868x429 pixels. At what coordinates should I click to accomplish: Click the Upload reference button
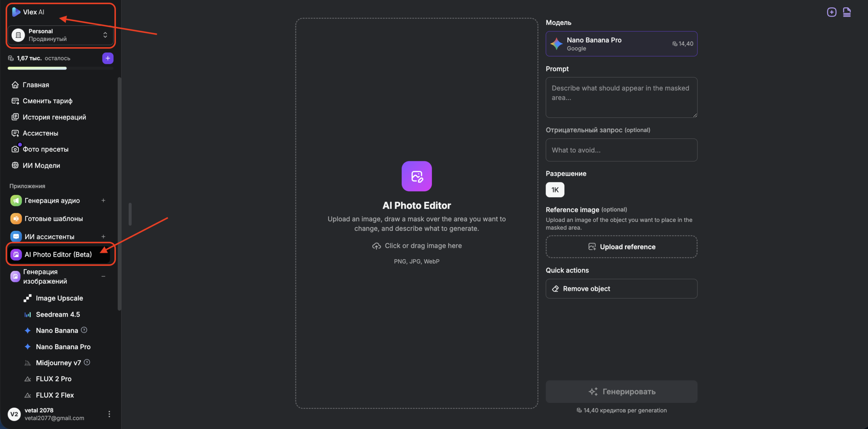(x=621, y=247)
